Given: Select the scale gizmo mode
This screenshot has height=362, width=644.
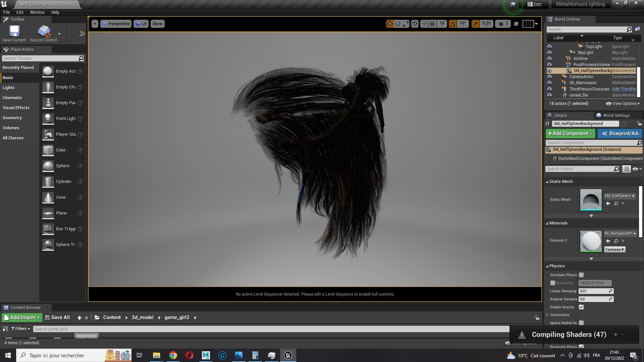Looking at the screenshot, I should [406, 24].
